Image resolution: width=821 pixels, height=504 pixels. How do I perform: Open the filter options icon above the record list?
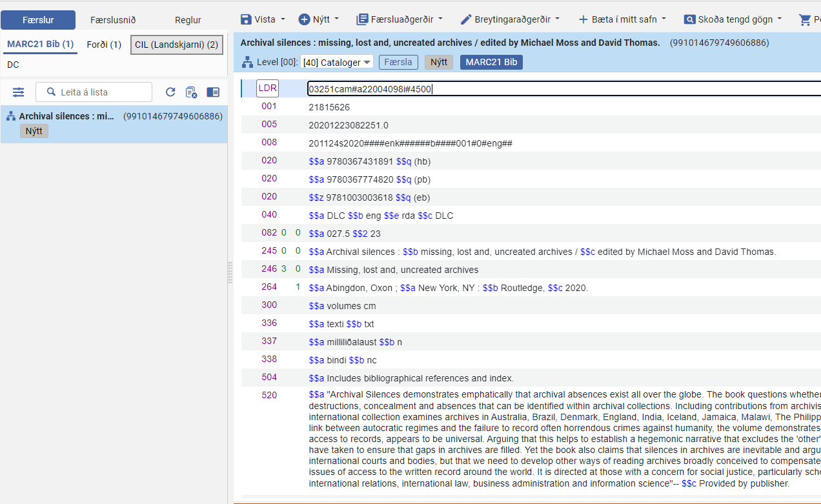[18, 92]
